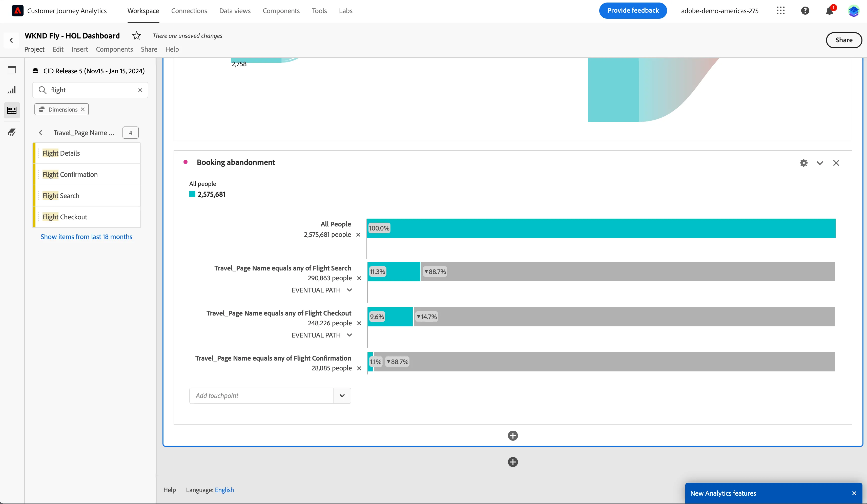The height and width of the screenshot is (504, 867).
Task: Remove the Flight Search touchpoint
Action: (359, 278)
